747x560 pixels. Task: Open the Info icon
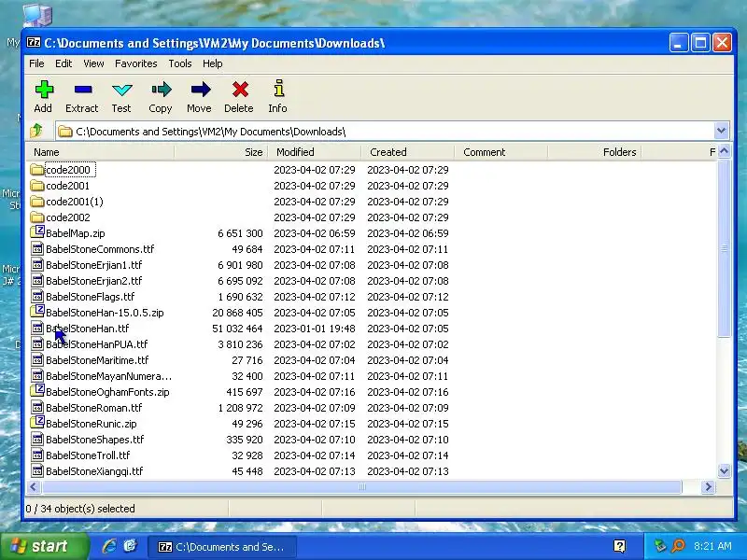[x=278, y=89]
